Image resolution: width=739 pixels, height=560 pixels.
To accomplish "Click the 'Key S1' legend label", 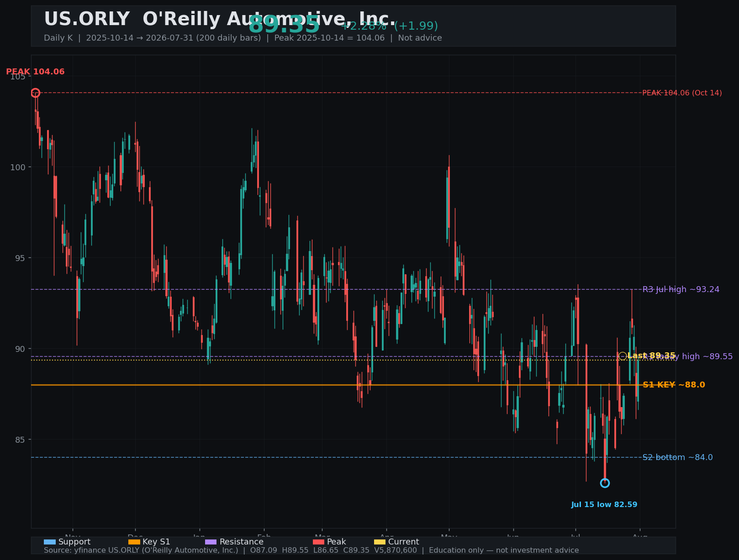I will click(x=156, y=542).
